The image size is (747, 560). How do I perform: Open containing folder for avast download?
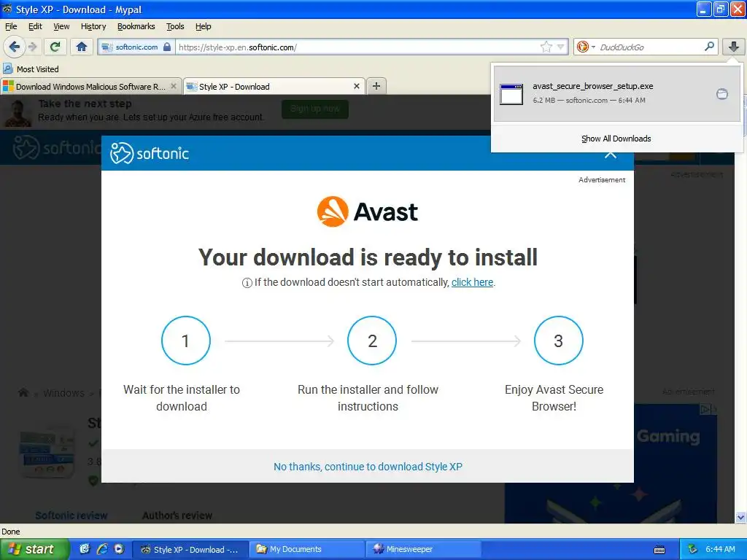tap(722, 94)
